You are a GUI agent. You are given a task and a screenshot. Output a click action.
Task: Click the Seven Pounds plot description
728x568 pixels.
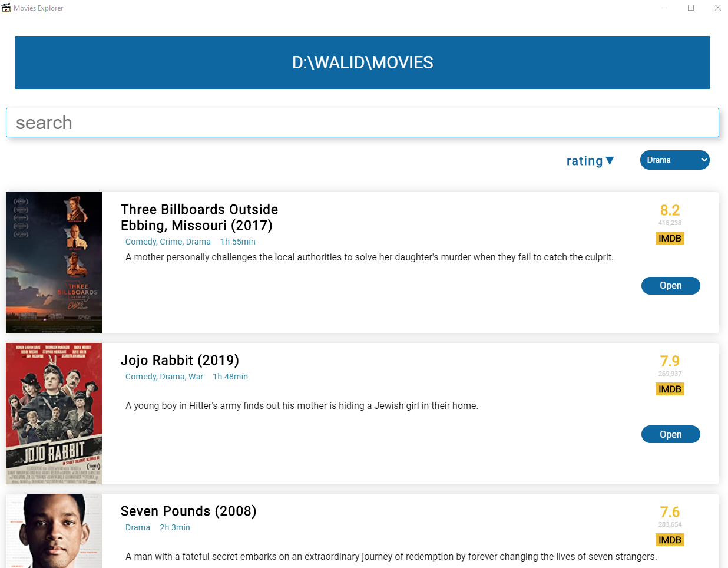pos(391,557)
